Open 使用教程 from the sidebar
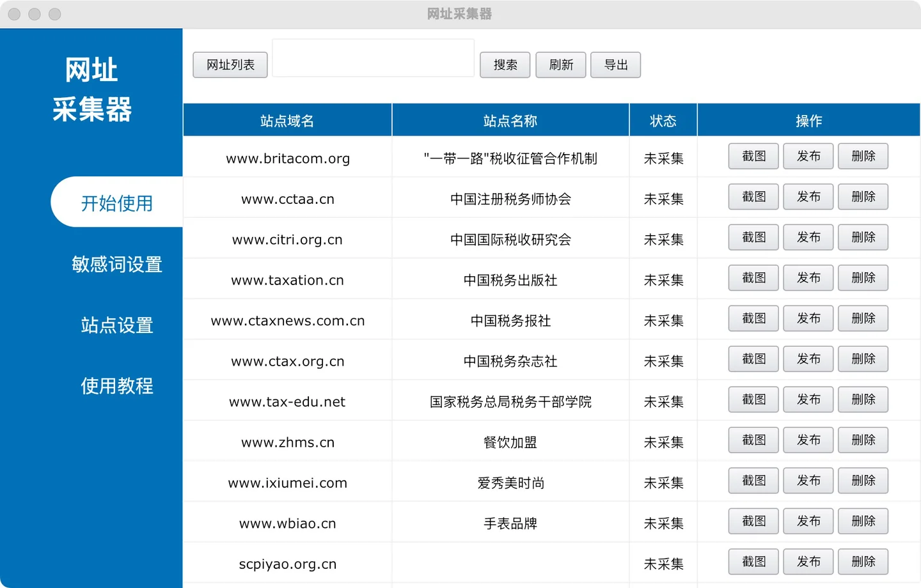The height and width of the screenshot is (588, 921). (117, 385)
